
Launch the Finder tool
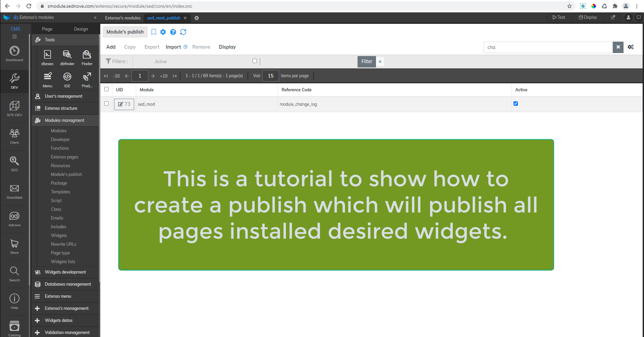87,58
